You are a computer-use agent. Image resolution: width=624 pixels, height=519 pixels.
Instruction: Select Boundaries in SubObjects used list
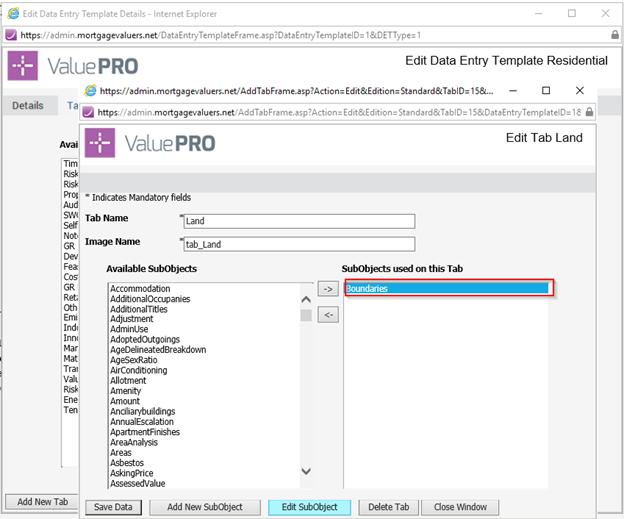pyautogui.click(x=447, y=289)
